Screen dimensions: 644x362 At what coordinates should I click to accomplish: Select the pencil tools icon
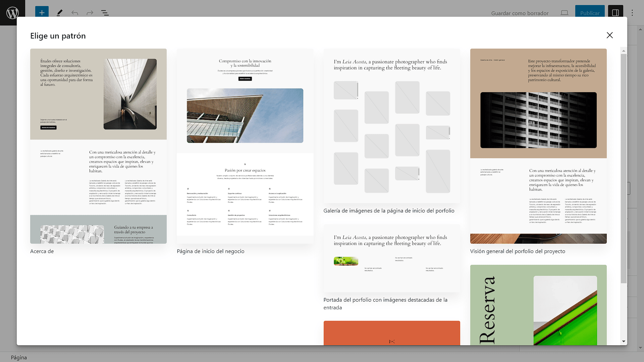click(x=59, y=13)
